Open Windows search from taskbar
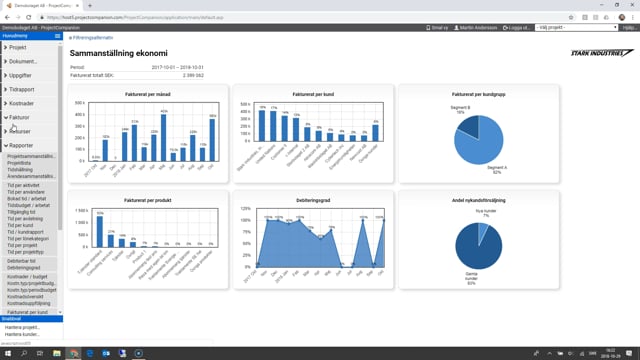The width and height of the screenshot is (640, 360). (24, 353)
